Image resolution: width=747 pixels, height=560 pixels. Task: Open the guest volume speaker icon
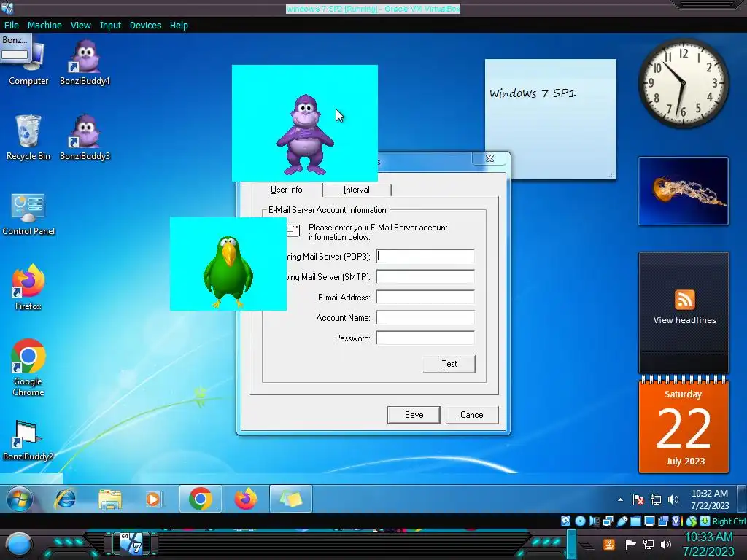point(673,499)
